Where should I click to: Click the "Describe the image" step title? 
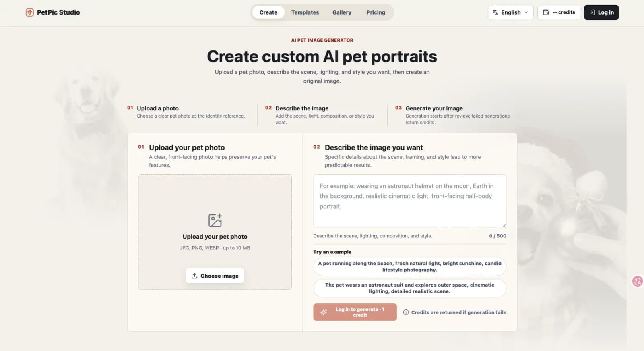pos(302,108)
